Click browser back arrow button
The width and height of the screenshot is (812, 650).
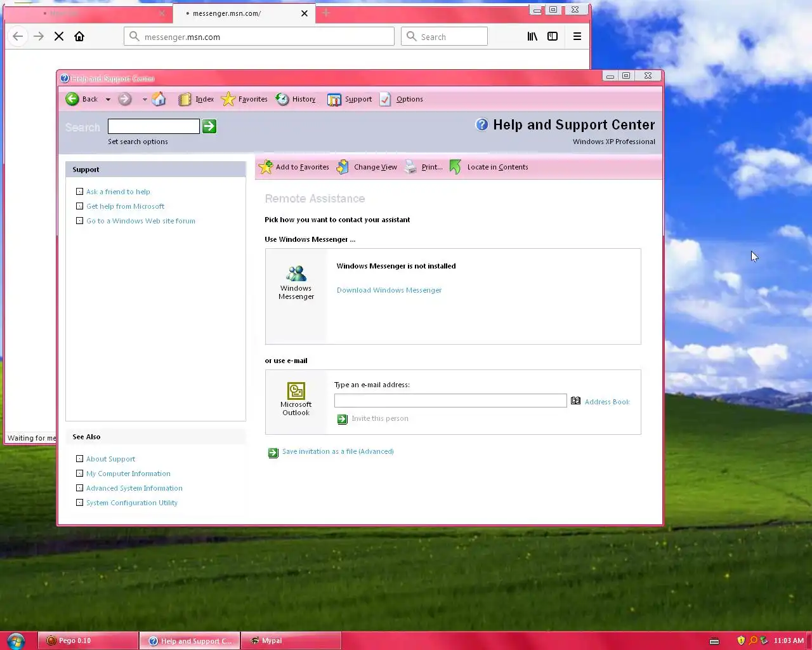tap(18, 36)
